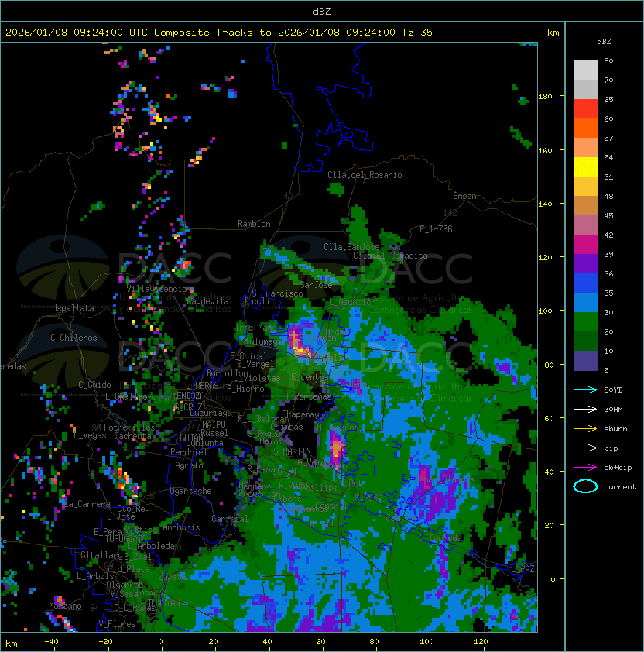
Task: Select the light blue swatch between 35 and 30
Action: (585, 302)
